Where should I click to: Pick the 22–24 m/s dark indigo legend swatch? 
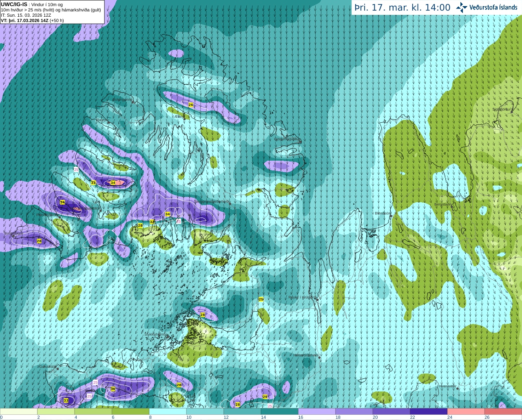429,411
